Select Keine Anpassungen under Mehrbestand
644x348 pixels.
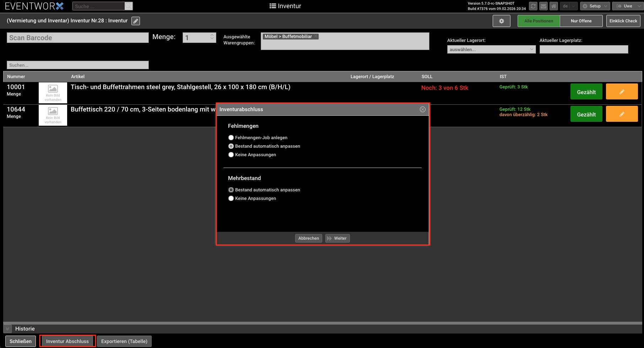[231, 199]
